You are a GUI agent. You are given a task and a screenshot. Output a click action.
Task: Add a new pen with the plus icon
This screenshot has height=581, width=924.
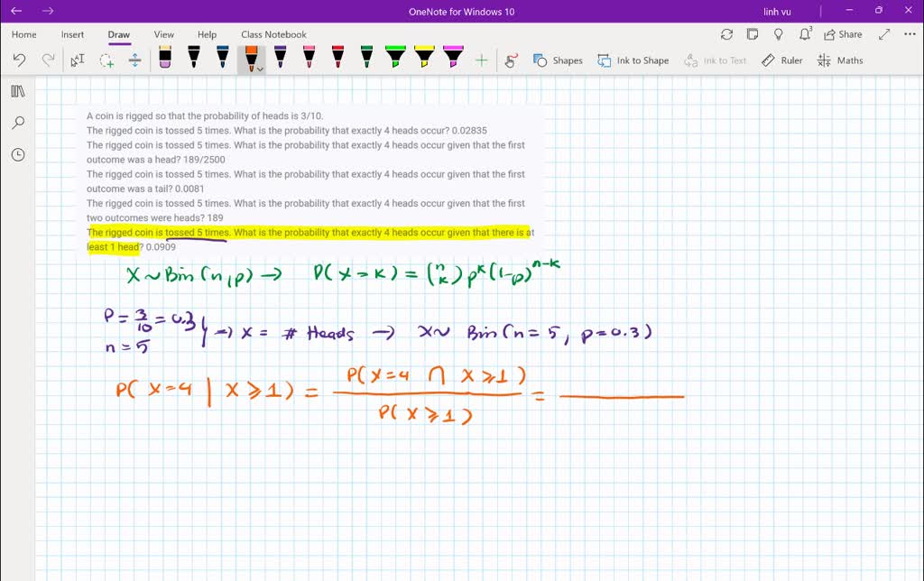click(x=481, y=59)
